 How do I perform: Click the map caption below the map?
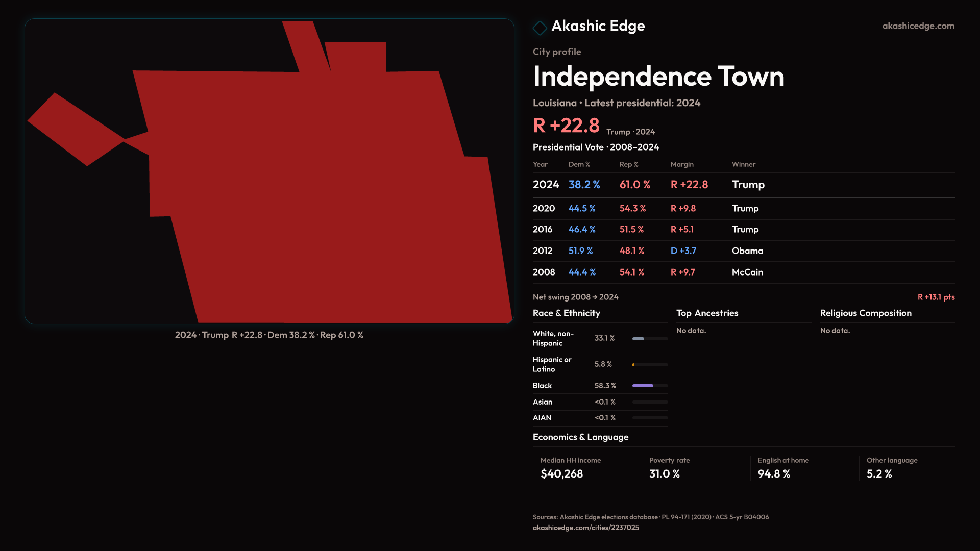coord(269,335)
